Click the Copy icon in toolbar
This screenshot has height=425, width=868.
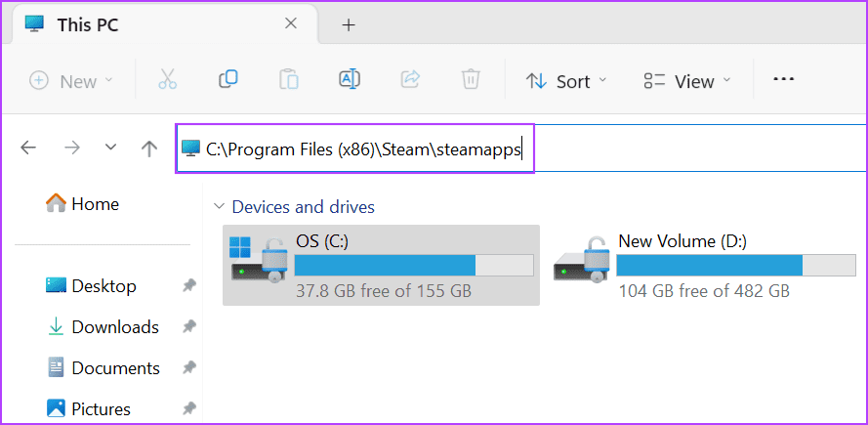(x=228, y=79)
